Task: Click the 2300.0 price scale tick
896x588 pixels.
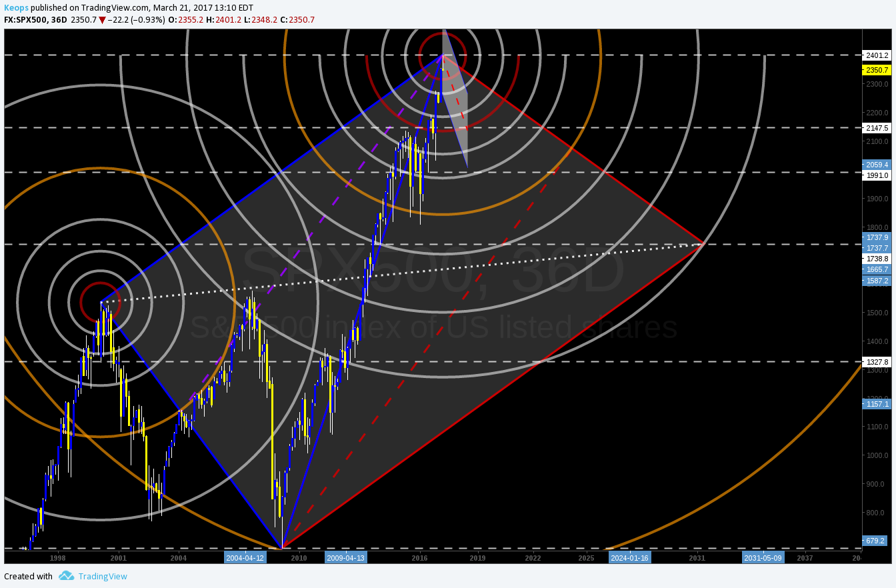Action: (x=877, y=84)
